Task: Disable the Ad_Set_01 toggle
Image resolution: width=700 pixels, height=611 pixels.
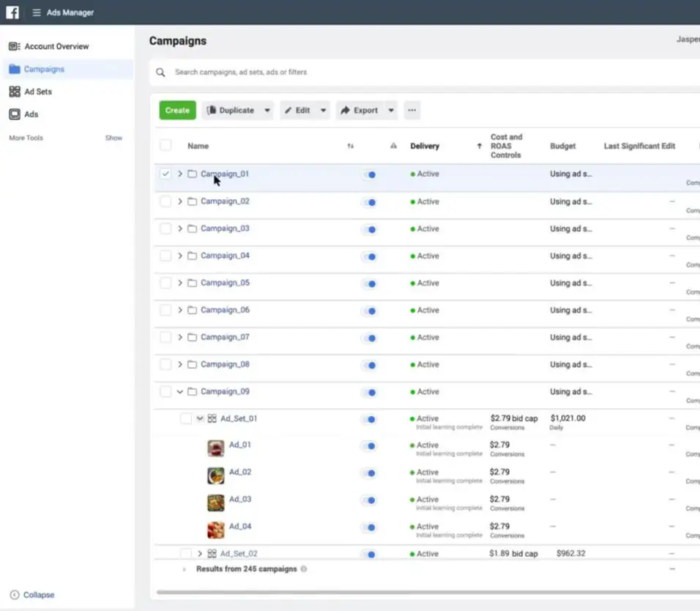Action: (369, 419)
